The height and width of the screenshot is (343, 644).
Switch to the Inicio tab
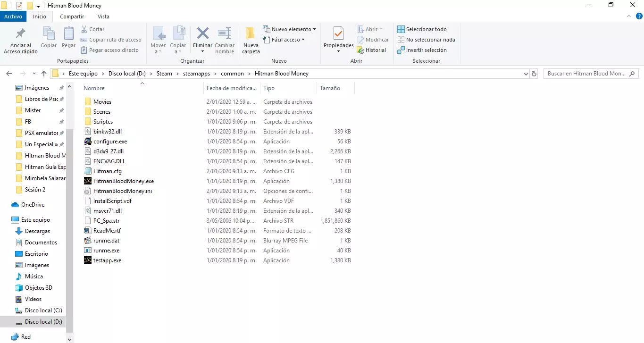(40, 17)
